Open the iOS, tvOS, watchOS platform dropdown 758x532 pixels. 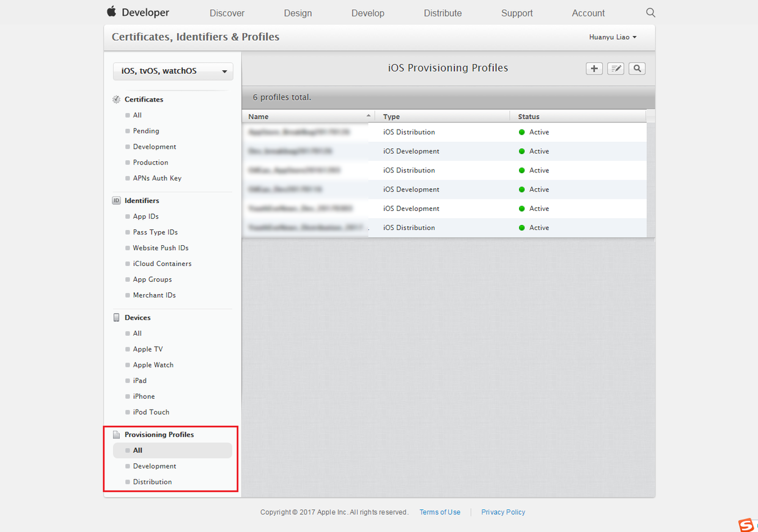173,71
